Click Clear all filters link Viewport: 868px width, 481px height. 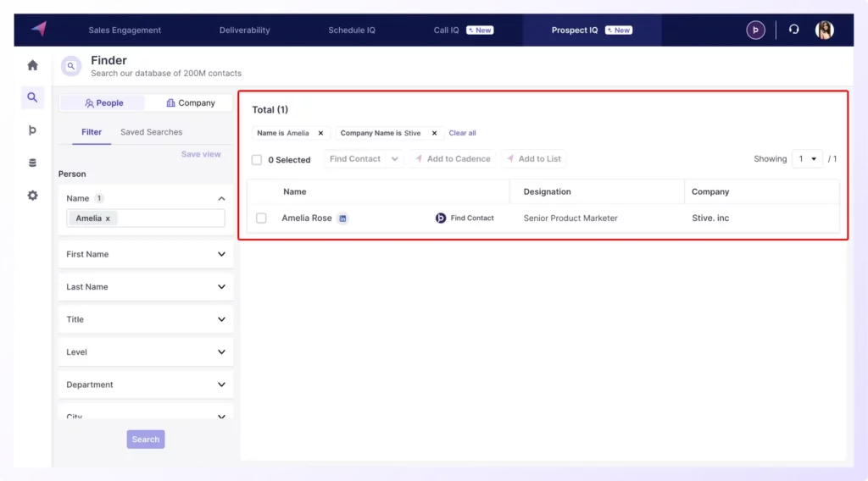[462, 133]
